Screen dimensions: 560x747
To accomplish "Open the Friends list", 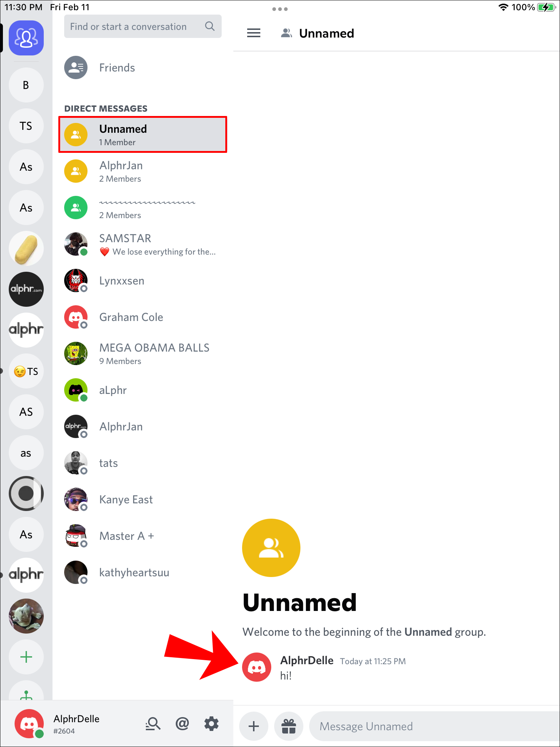I will (x=143, y=67).
